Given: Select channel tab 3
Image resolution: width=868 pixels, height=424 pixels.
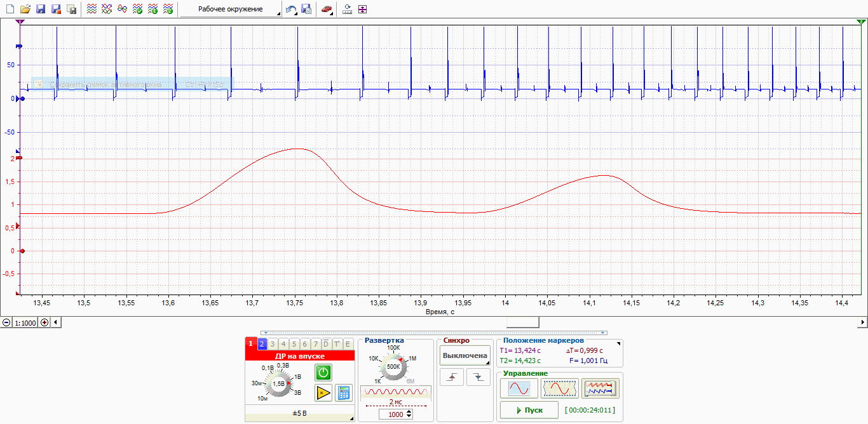Looking at the screenshot, I should [273, 343].
